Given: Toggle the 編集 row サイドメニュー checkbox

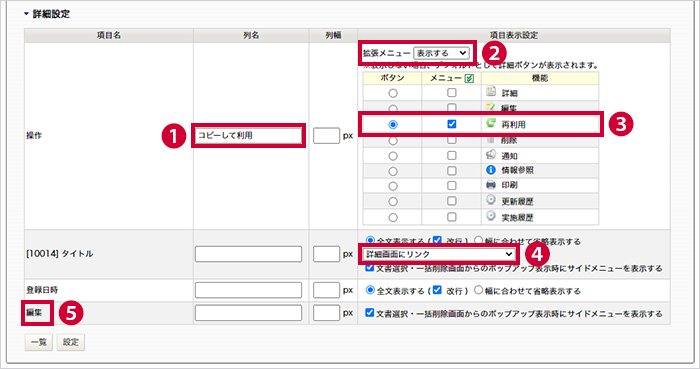Looking at the screenshot, I should [369, 312].
